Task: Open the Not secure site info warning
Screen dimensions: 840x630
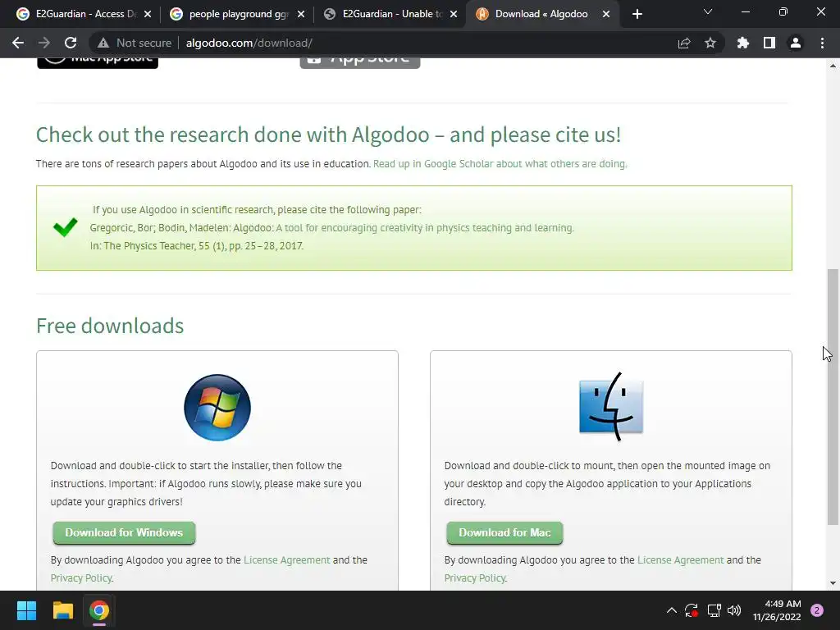Action: point(134,43)
